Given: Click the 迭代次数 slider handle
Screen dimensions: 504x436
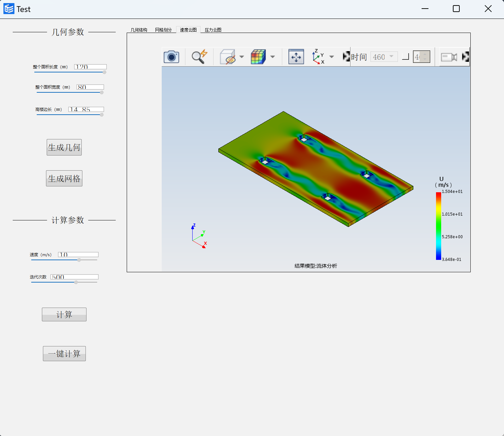Looking at the screenshot, I should click(x=76, y=282).
